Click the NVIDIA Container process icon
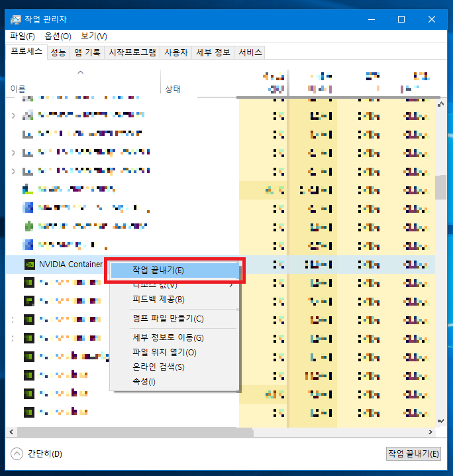 [29, 265]
